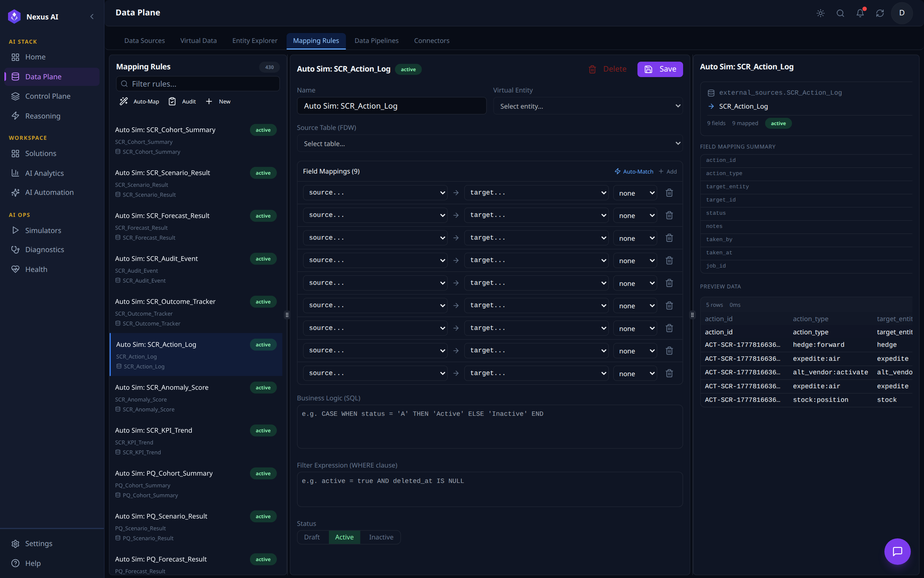Open the chat bubble assistant button

[x=897, y=551]
